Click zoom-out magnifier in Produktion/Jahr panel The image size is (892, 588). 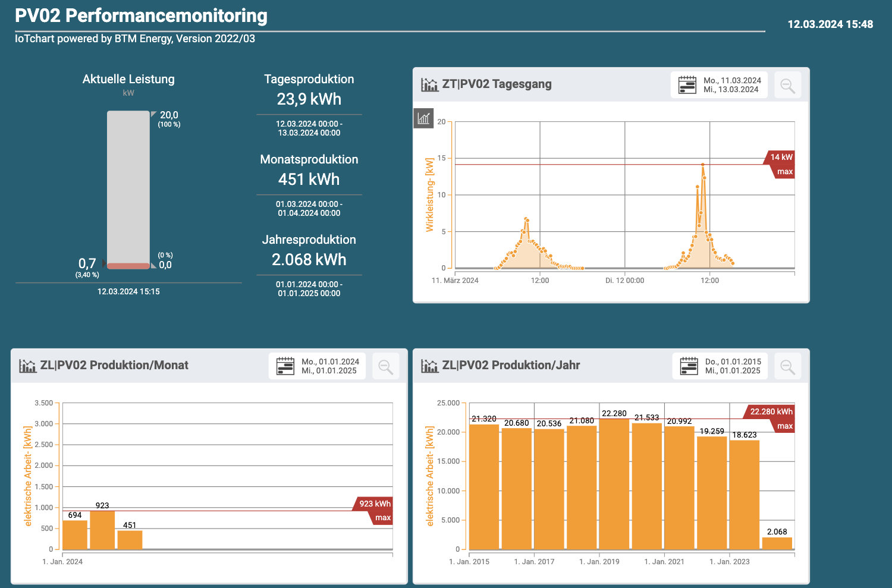[x=787, y=367]
